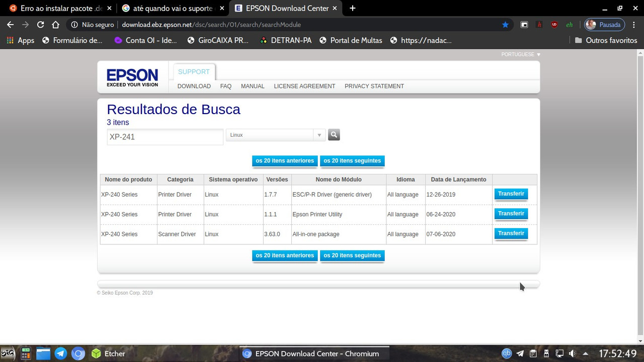The height and width of the screenshot is (362, 644).
Task: Click the bookmark star in the address bar
Action: [x=505, y=25]
